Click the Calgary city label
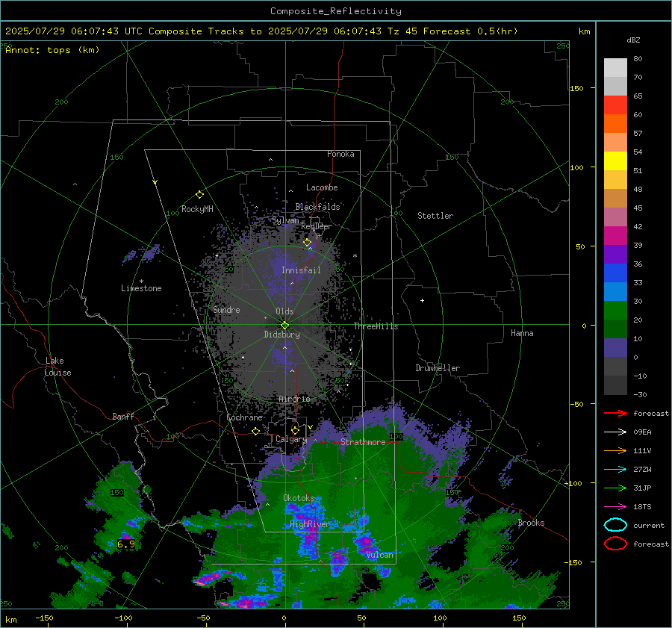Screen dimensions: 672x628 coord(291,439)
